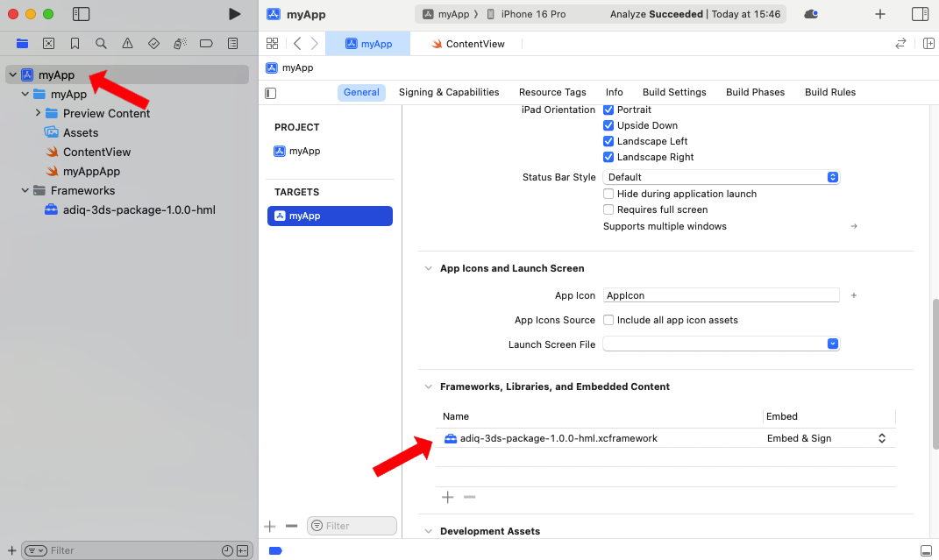
Task: Uncheck Landscape Right orientation
Action: click(608, 157)
